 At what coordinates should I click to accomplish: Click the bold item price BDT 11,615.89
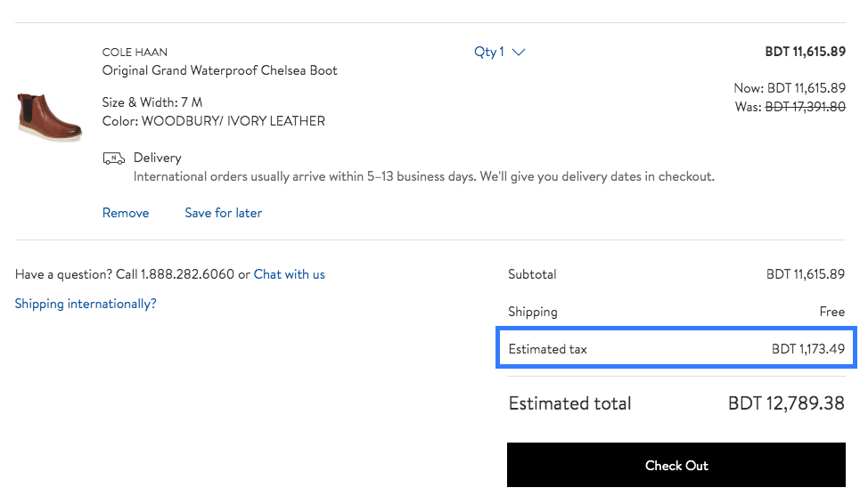click(x=805, y=52)
